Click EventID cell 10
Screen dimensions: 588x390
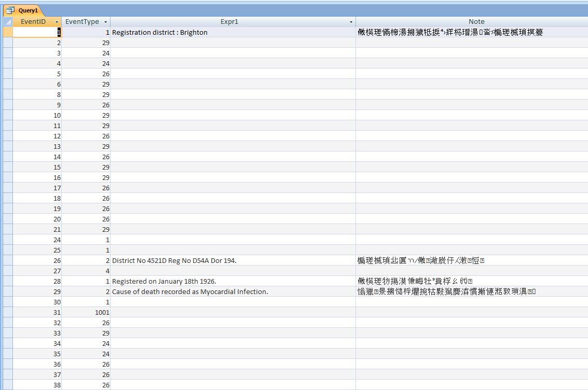pos(37,115)
